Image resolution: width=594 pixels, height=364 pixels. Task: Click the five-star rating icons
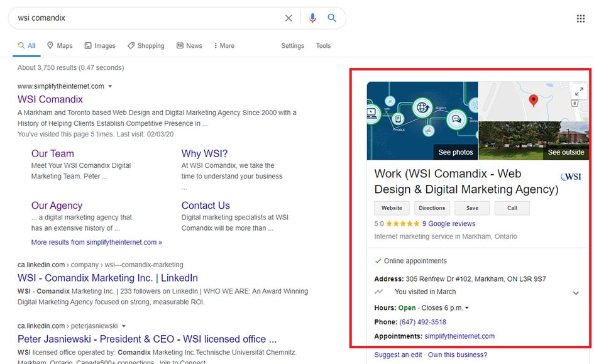coord(403,223)
